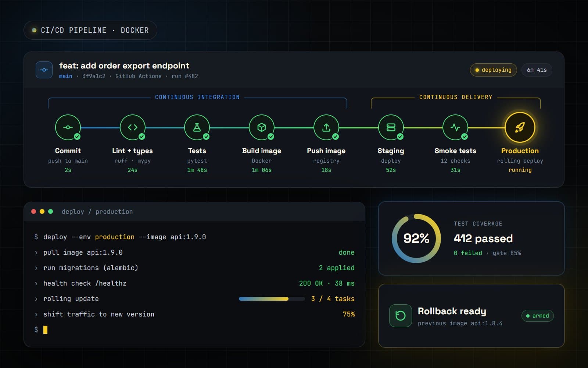This screenshot has width=588, height=368.
Task: Click the rolling update progress bar
Action: (x=272, y=299)
